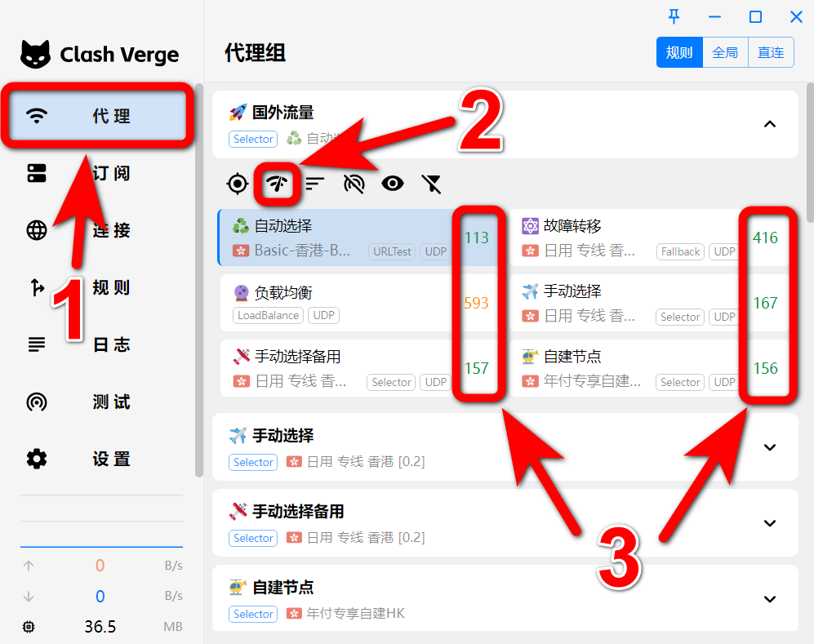Switch to 全局 global mode
Screen dimensions: 814x644
725,52
